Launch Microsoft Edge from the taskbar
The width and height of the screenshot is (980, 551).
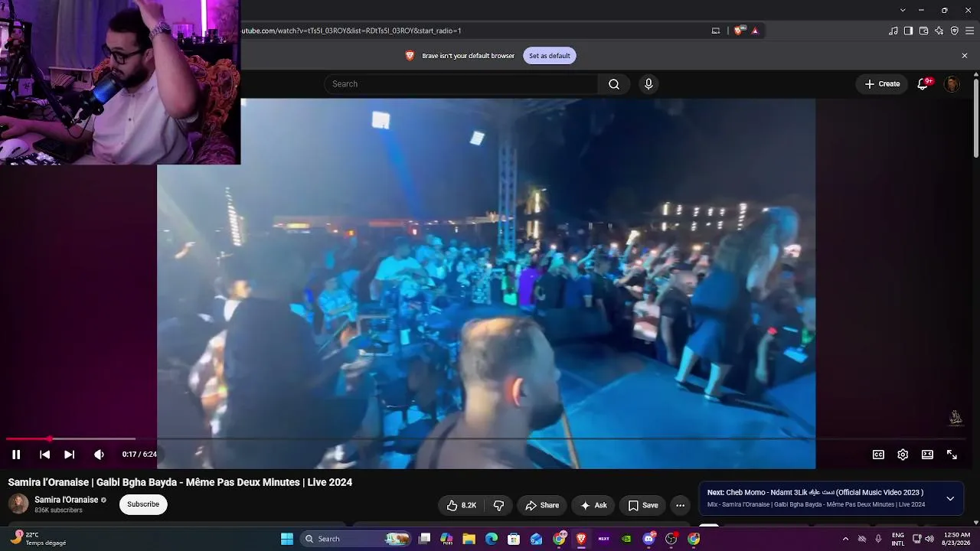[x=492, y=539]
